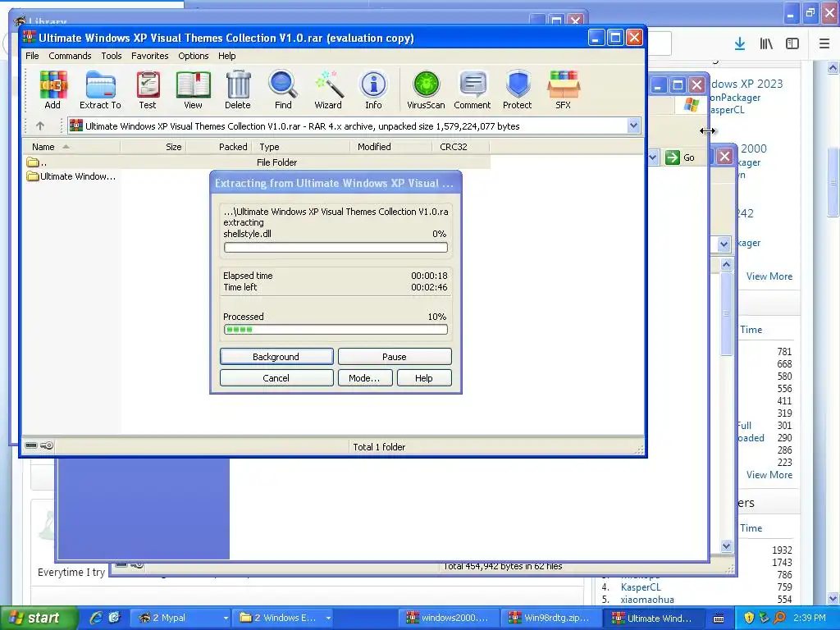Viewport: 840px width, 630px height.
Task: Expand the 2 Windows E... taskbar group
Action: [328, 619]
